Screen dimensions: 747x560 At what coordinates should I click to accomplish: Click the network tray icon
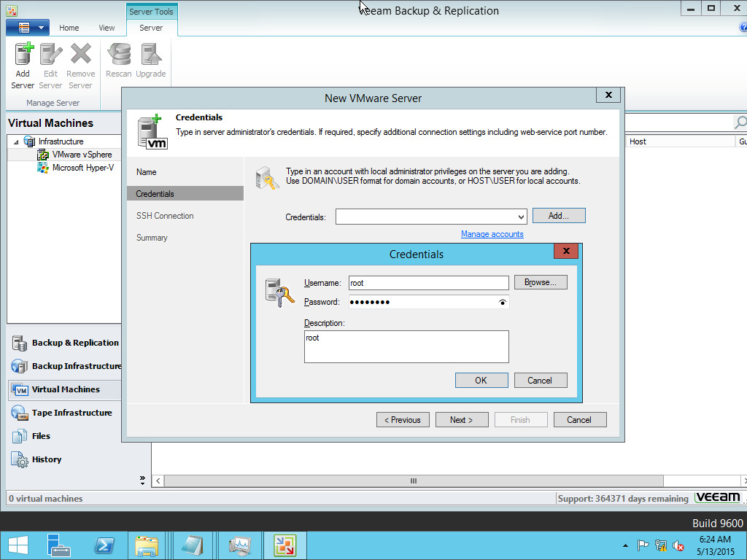coord(661,545)
